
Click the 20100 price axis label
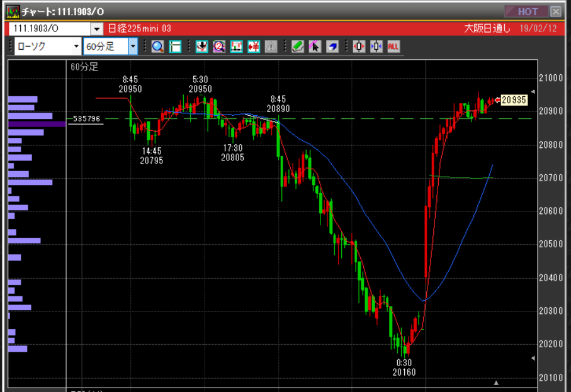coord(551,378)
